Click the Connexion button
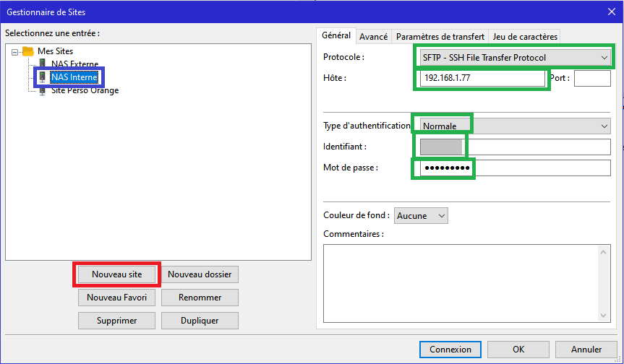The image size is (624, 364). 450,349
